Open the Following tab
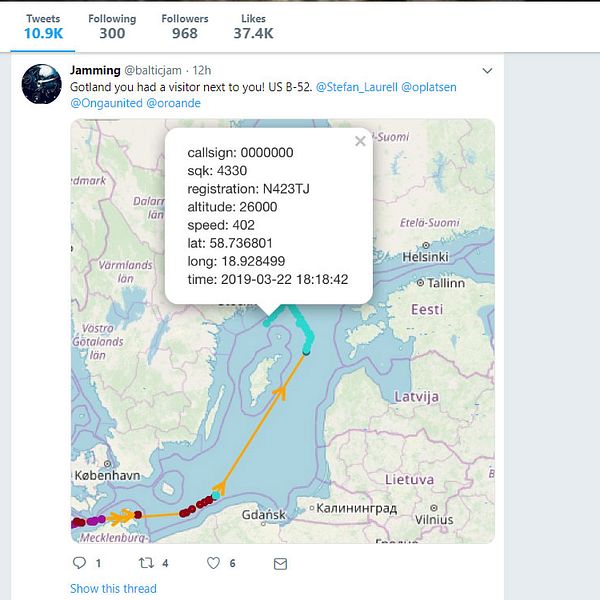Image resolution: width=600 pixels, height=600 pixels. point(112,26)
